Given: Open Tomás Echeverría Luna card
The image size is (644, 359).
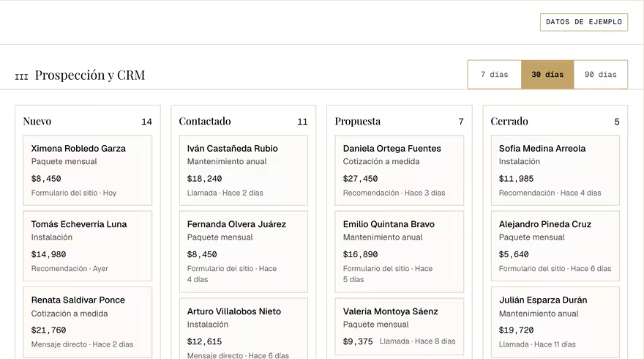Looking at the screenshot, I should [x=88, y=246].
